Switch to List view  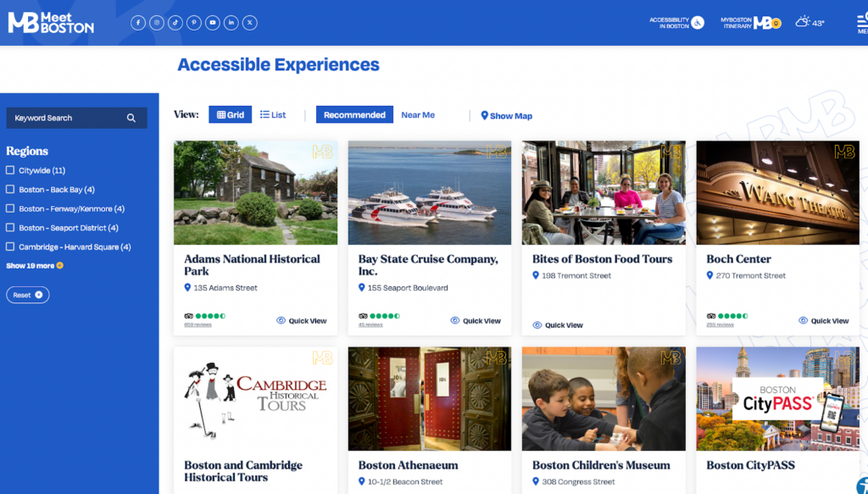coord(273,114)
